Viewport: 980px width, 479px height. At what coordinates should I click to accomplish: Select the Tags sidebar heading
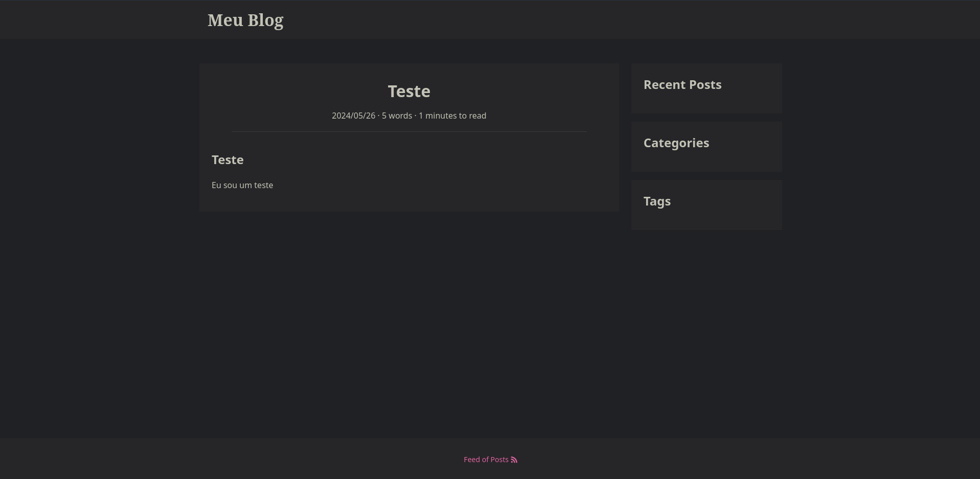[x=657, y=201]
